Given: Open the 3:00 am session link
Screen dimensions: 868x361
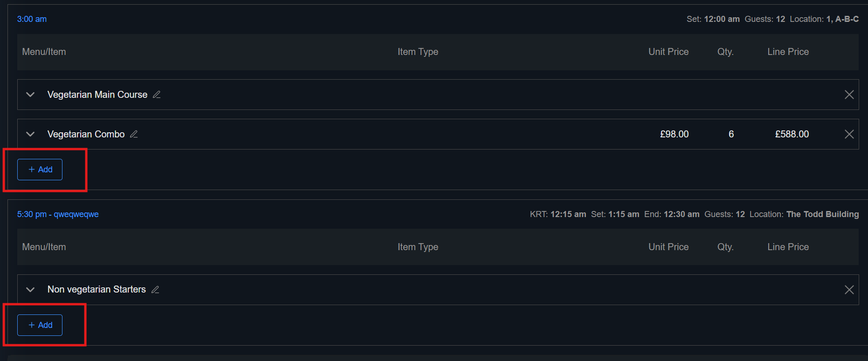Looking at the screenshot, I should [32, 19].
